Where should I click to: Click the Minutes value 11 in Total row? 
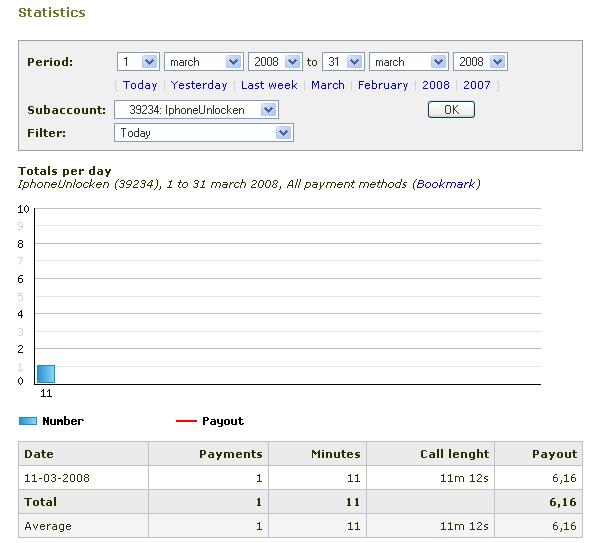pos(353,502)
